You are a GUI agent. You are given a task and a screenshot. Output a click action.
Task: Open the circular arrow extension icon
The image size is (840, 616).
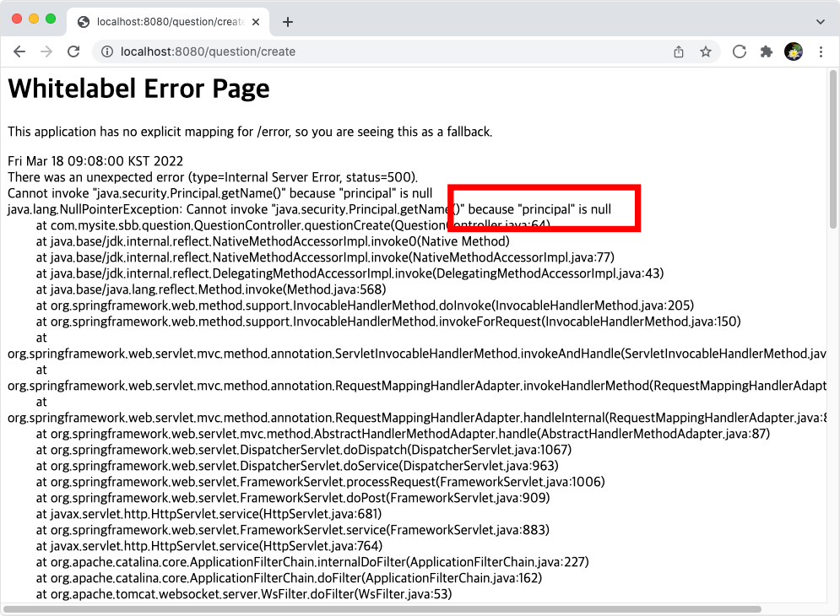pos(740,51)
